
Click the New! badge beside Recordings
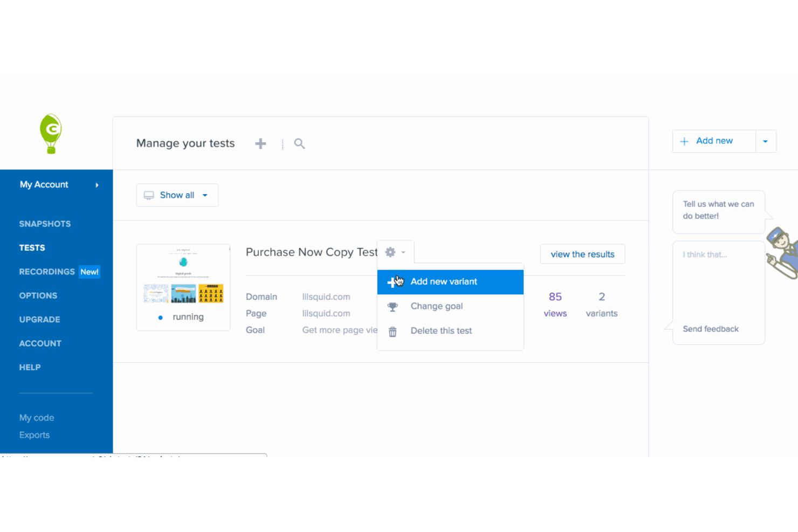(x=90, y=272)
